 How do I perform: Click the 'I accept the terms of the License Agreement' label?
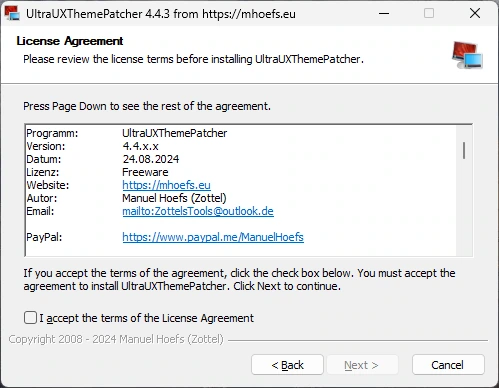tap(147, 318)
